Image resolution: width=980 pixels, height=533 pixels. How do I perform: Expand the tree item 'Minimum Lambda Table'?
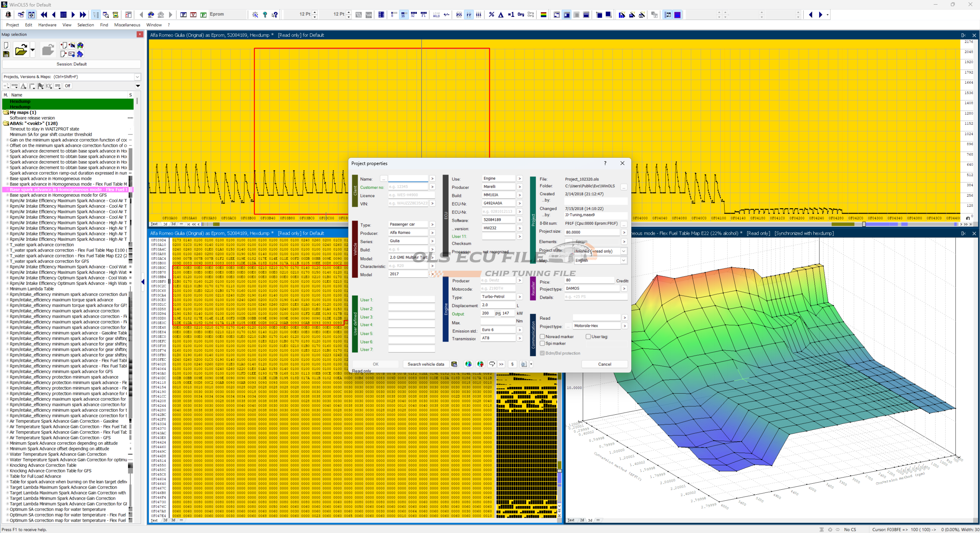7,289
